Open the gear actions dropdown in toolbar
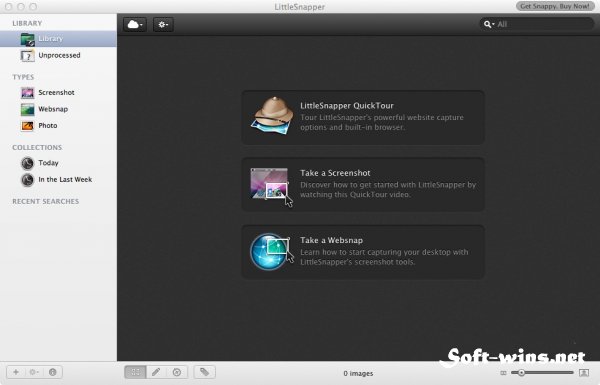The height and width of the screenshot is (385, 600). click(163, 24)
